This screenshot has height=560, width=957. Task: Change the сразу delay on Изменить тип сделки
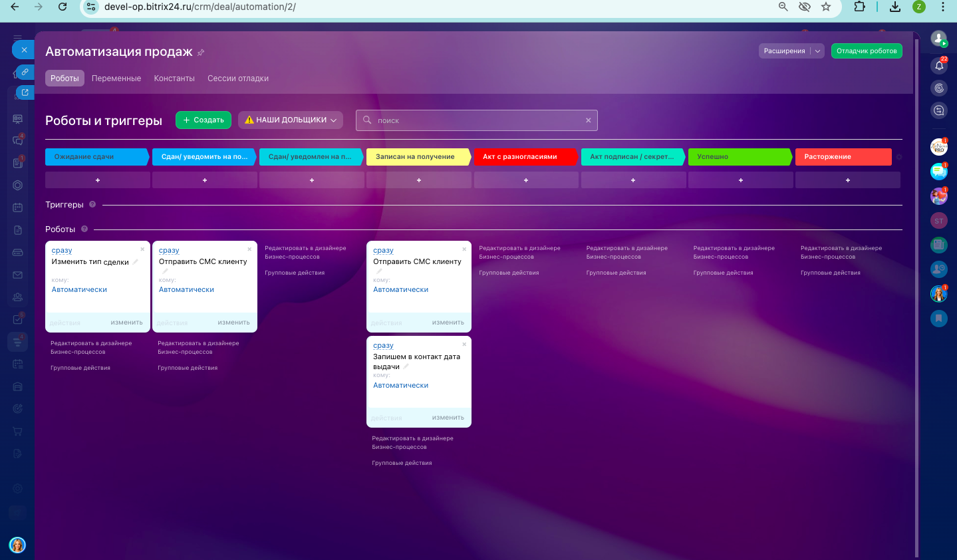[x=62, y=251]
